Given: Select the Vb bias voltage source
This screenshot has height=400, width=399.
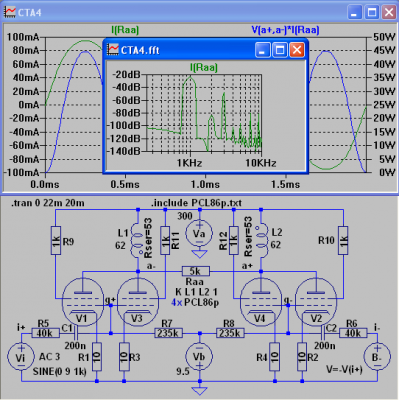Looking at the screenshot, I should 199,356.
